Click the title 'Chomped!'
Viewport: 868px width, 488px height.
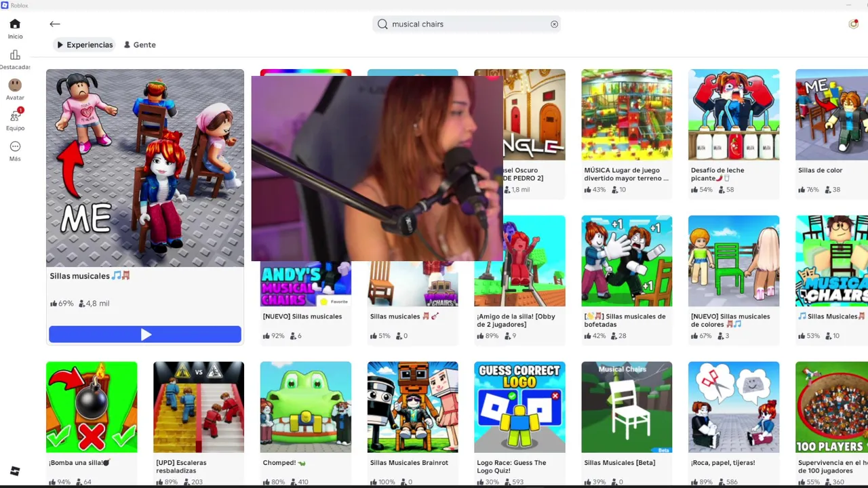[x=284, y=463]
